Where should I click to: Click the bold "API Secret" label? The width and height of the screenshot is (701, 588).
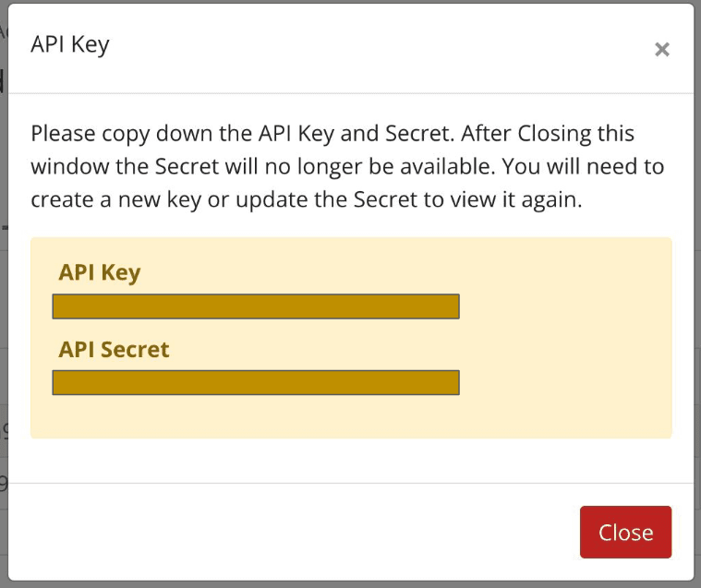pos(114,350)
